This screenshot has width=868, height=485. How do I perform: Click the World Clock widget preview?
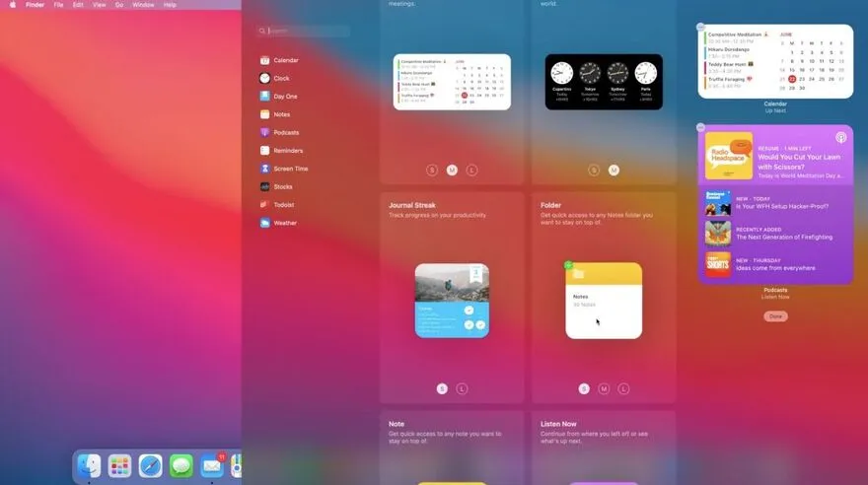click(x=604, y=82)
